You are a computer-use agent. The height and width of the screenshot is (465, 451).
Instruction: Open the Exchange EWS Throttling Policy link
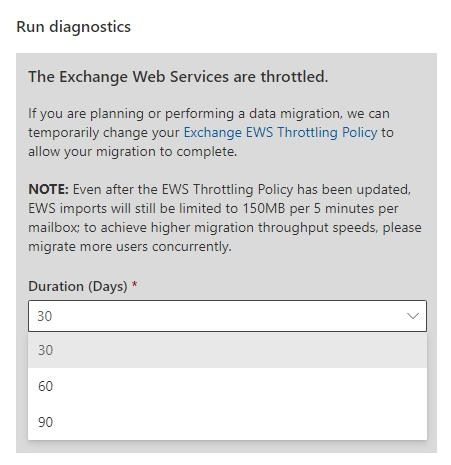pos(280,132)
